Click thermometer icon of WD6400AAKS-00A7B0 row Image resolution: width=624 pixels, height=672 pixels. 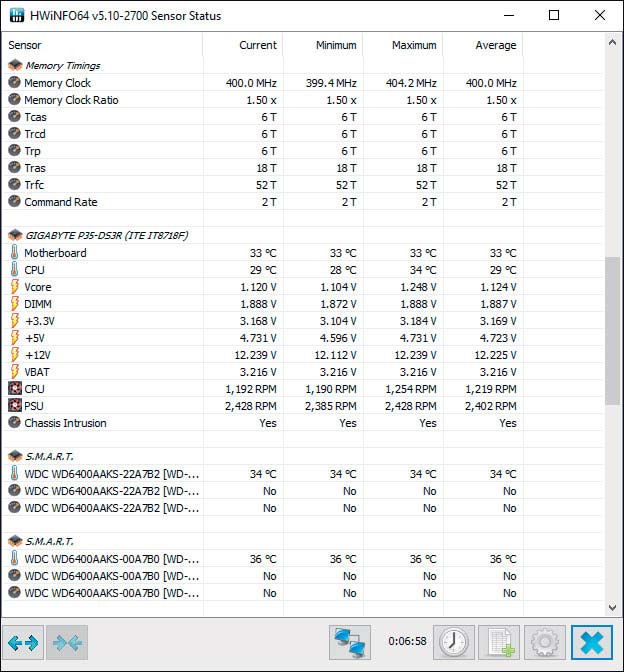pos(15,558)
